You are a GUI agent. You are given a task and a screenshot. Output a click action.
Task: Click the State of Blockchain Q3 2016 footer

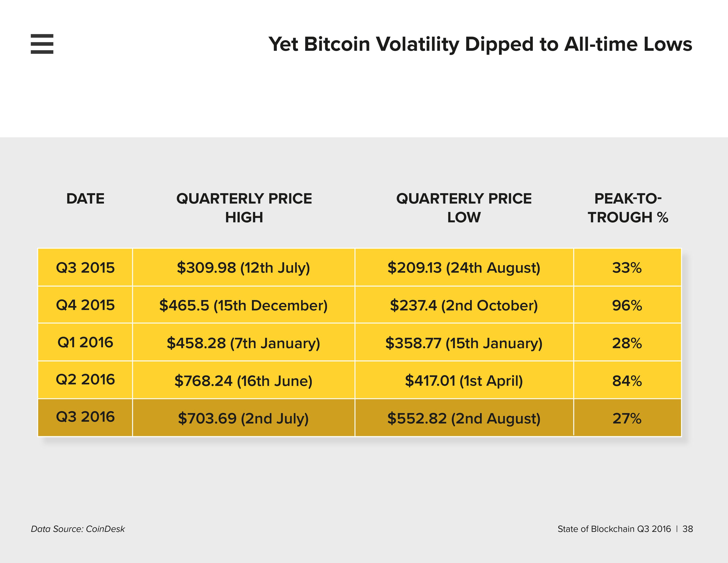[614, 529]
